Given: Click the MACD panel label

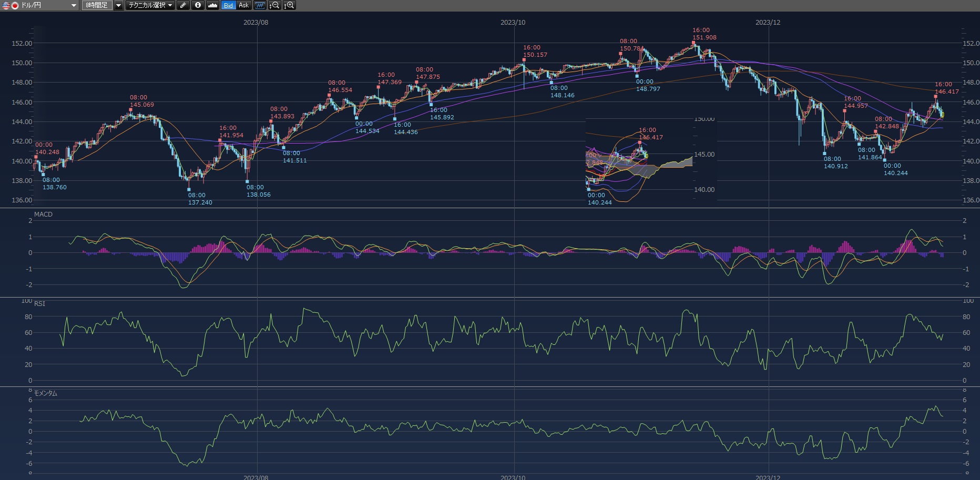Looking at the screenshot, I should (43, 215).
